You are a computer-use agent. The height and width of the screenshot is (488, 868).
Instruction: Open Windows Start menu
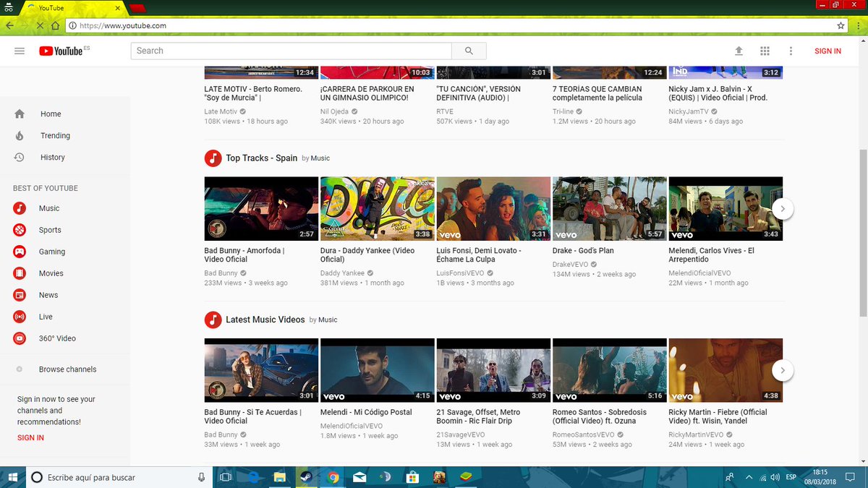12,477
